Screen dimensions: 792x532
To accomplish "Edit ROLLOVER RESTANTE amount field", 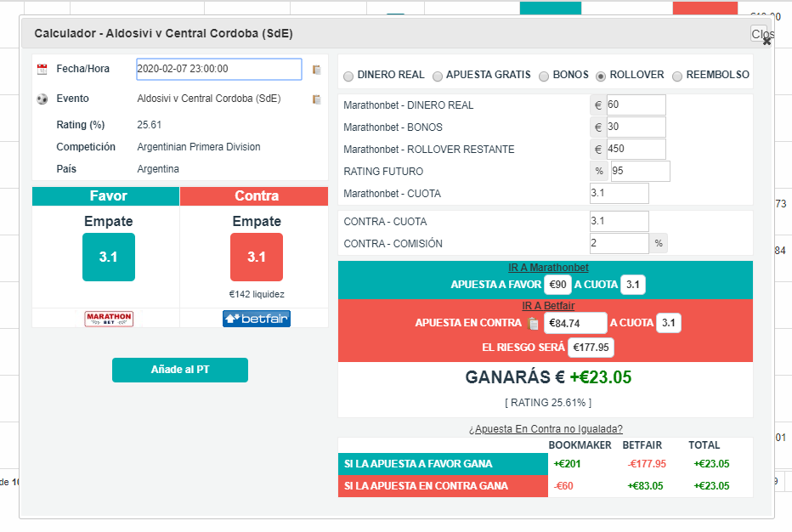I will 636,150.
